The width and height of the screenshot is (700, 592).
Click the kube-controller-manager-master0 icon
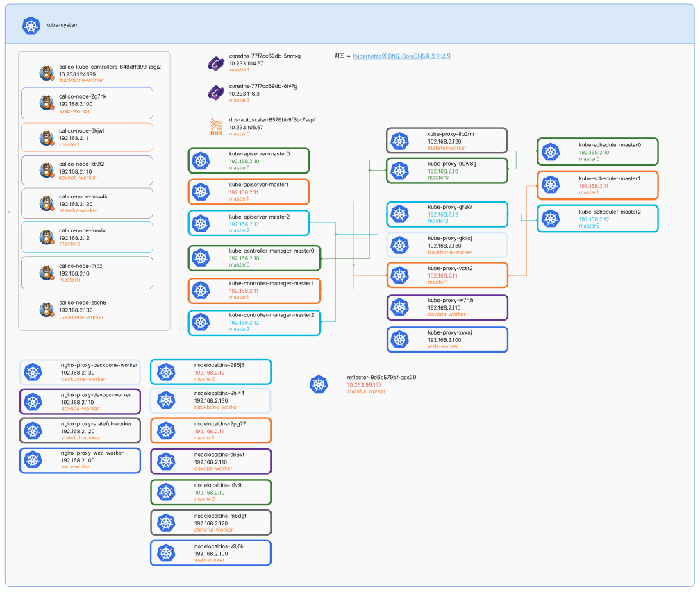[201, 258]
